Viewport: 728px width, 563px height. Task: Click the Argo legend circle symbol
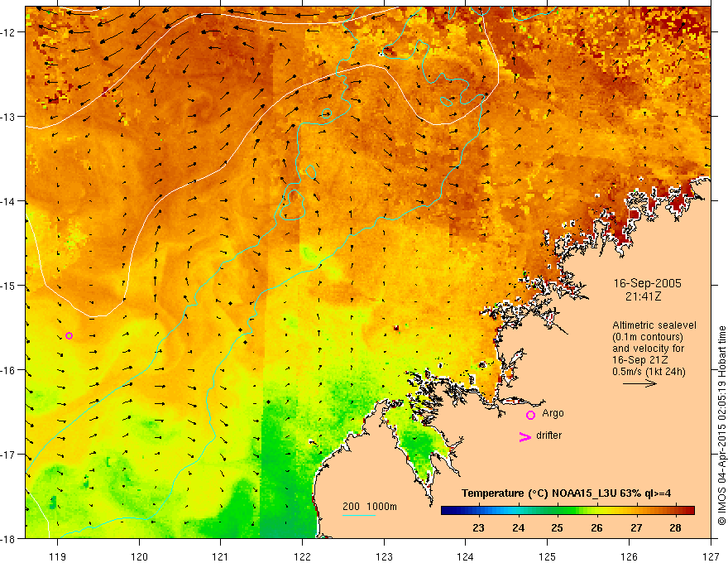pos(530,416)
